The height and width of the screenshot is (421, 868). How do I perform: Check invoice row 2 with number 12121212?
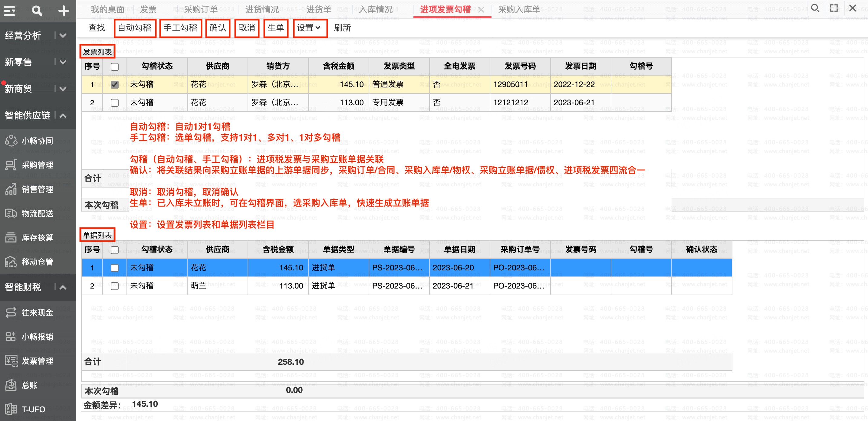tap(115, 103)
